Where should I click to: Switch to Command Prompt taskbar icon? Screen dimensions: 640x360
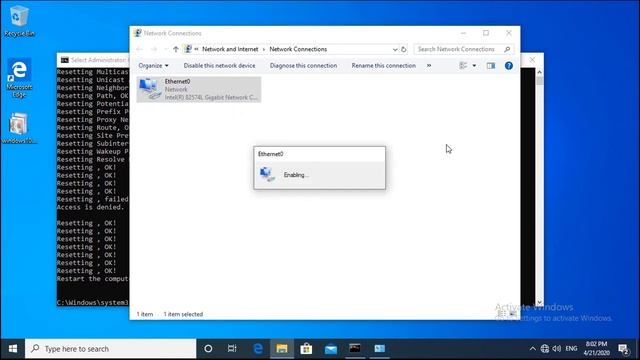pos(355,349)
